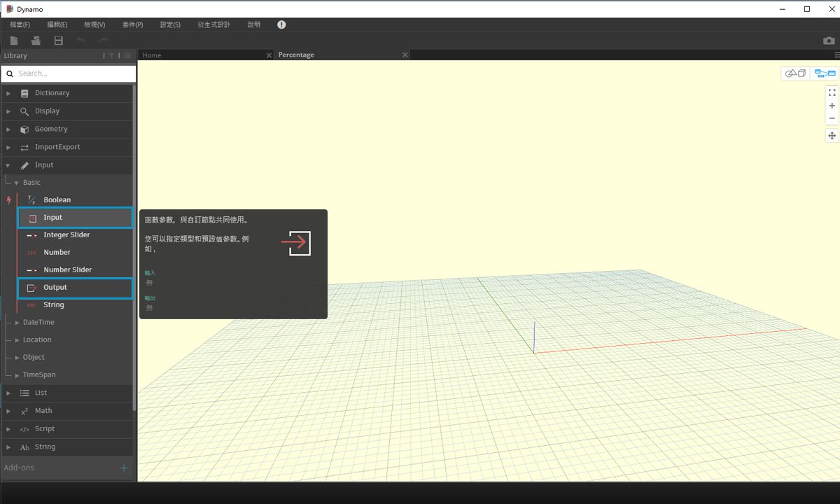
Task: Close the Home tab
Action: pos(269,55)
